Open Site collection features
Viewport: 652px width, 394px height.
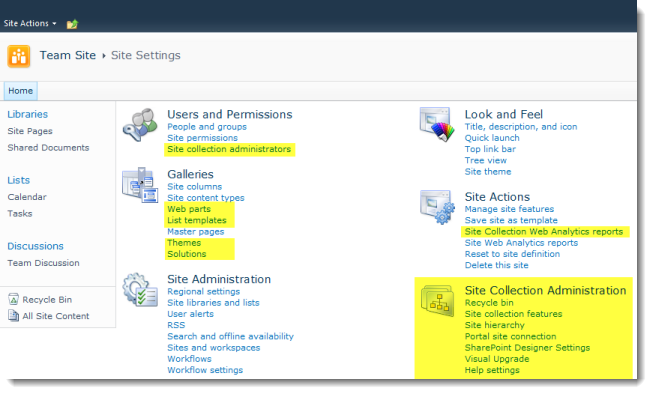click(x=513, y=314)
